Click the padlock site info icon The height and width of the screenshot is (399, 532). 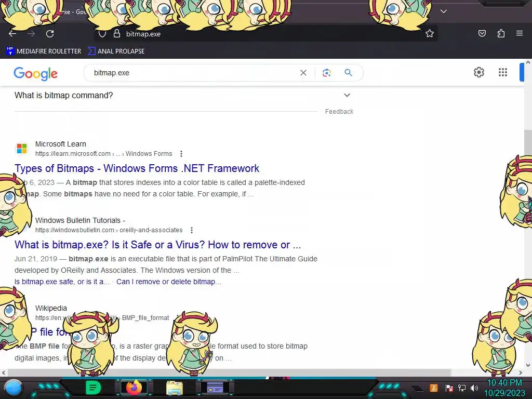117,34
